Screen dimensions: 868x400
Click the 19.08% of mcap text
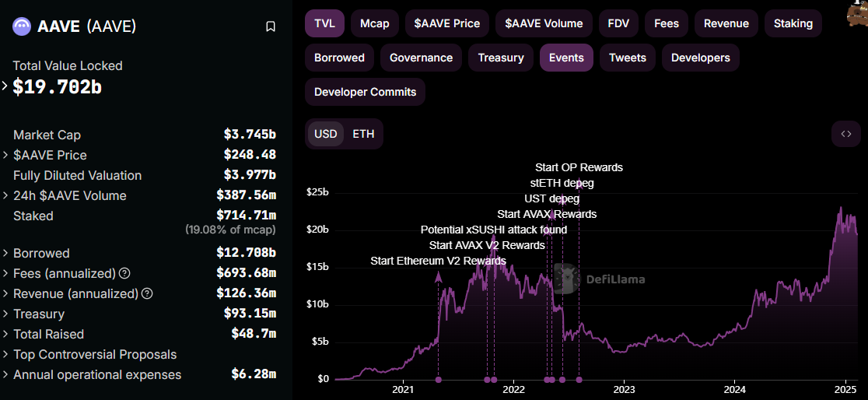pos(230,229)
